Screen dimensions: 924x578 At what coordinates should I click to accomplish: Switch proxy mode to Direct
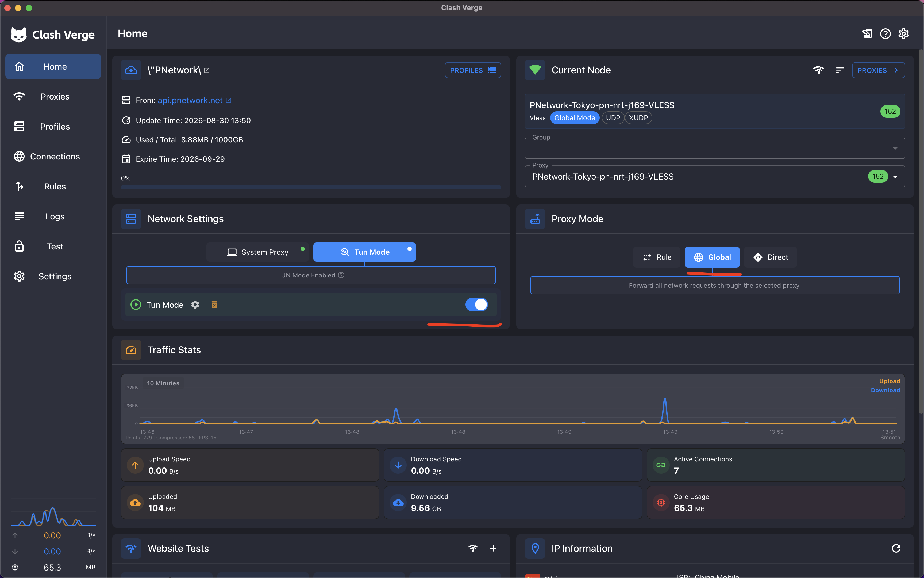pos(771,257)
